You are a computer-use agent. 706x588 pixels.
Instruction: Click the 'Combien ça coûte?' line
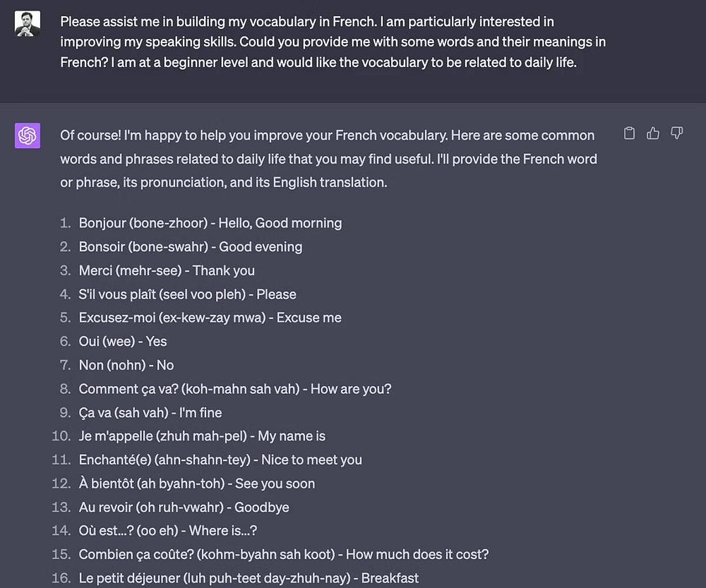283,555
